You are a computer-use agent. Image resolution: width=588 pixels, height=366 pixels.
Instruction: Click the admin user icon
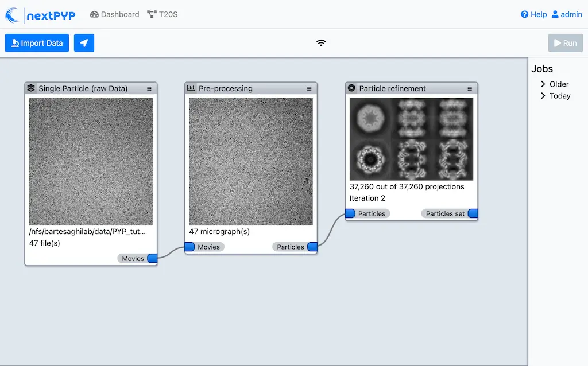(x=554, y=14)
